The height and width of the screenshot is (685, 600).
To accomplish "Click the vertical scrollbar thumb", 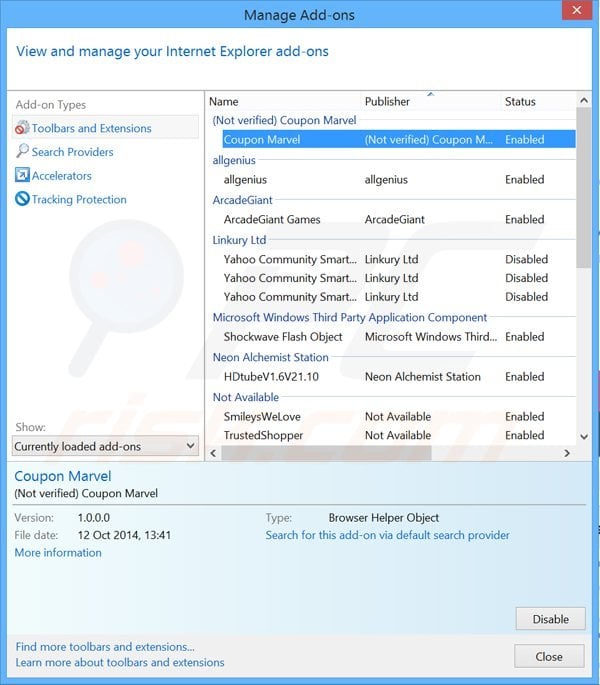I will [x=583, y=188].
